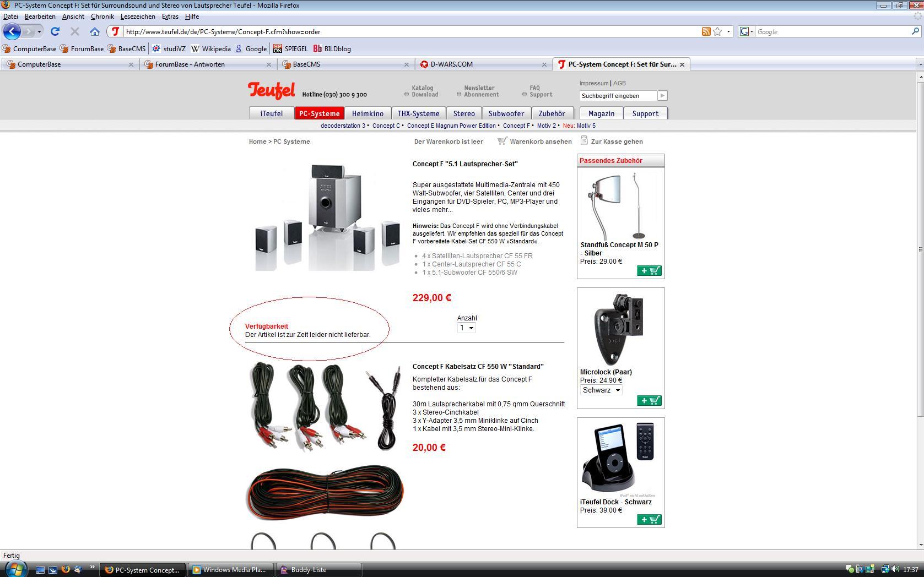Image resolution: width=924 pixels, height=577 pixels.
Task: Open the Zubehör navigation tab
Action: (x=552, y=113)
